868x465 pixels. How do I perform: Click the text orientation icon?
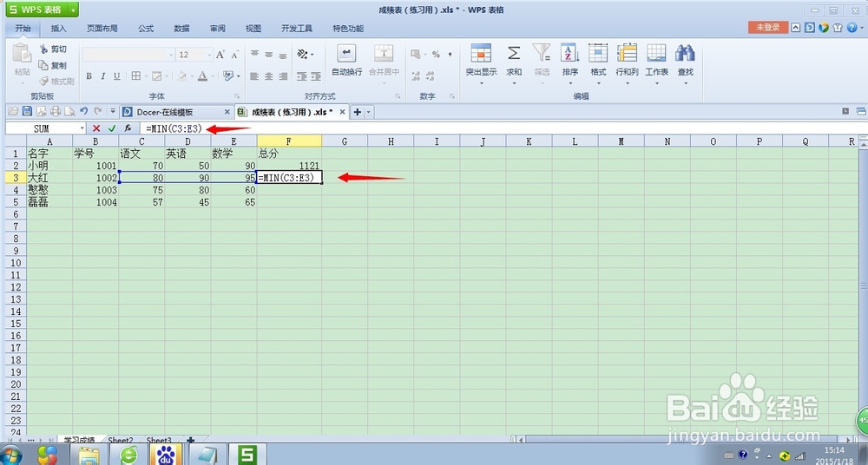[302, 55]
